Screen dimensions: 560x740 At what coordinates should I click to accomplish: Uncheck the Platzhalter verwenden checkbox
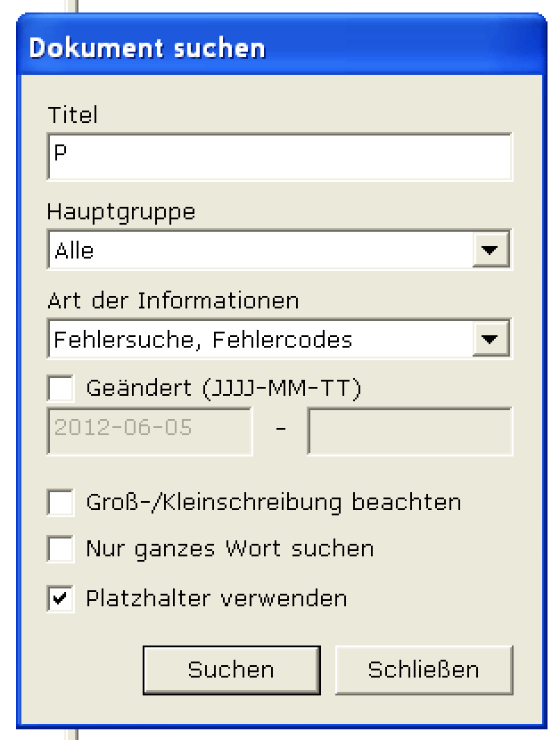pyautogui.click(x=61, y=599)
